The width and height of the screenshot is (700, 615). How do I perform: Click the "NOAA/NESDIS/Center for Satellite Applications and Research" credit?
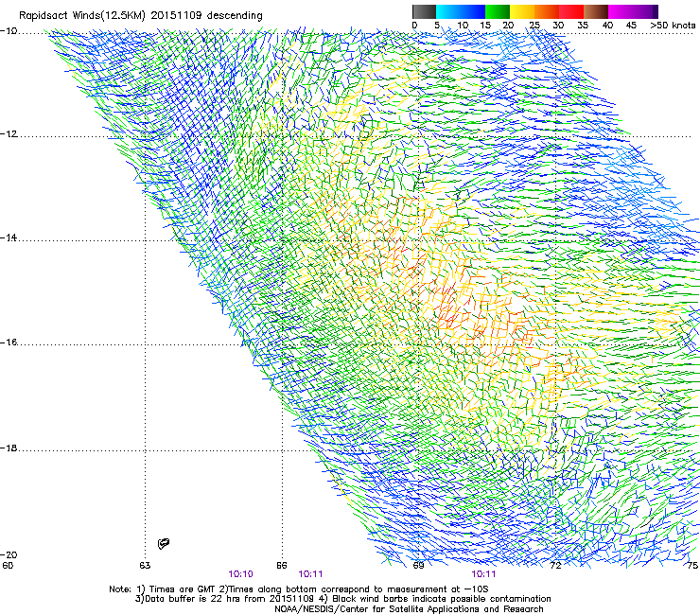[x=409, y=609]
